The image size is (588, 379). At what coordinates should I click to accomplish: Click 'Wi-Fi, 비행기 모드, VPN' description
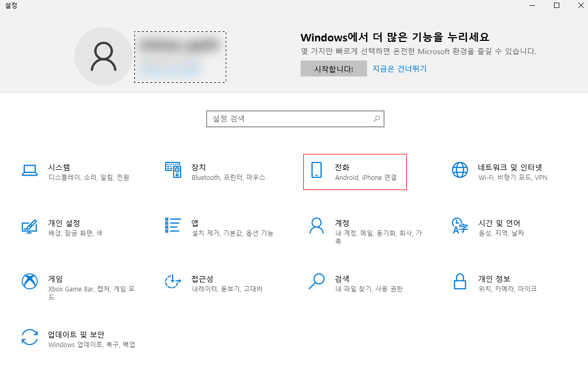(513, 177)
